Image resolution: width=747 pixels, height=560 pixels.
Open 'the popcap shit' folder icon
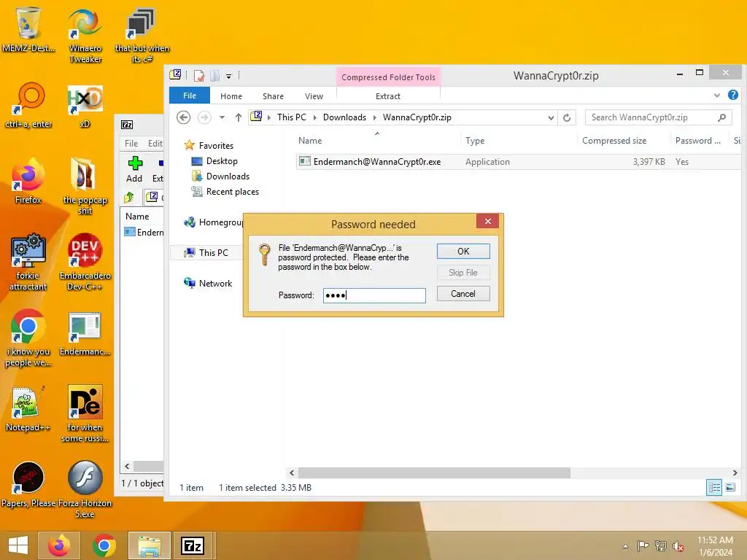85,186
